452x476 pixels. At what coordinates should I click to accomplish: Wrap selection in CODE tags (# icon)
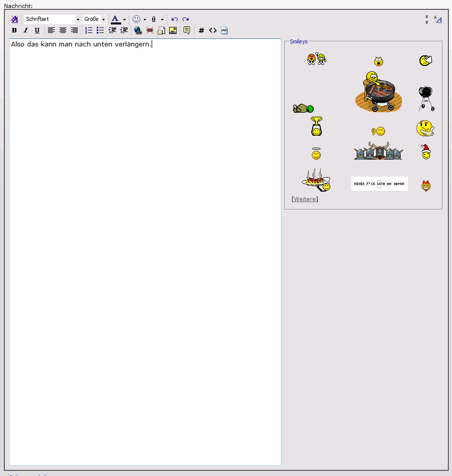(x=201, y=30)
